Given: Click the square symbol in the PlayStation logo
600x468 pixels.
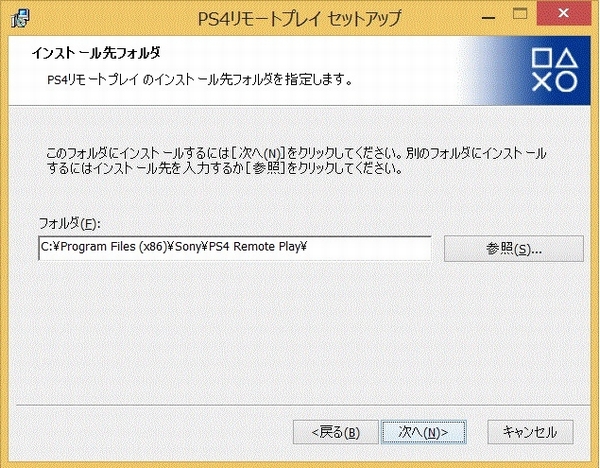Looking at the screenshot, I should pyautogui.click(x=542, y=56).
